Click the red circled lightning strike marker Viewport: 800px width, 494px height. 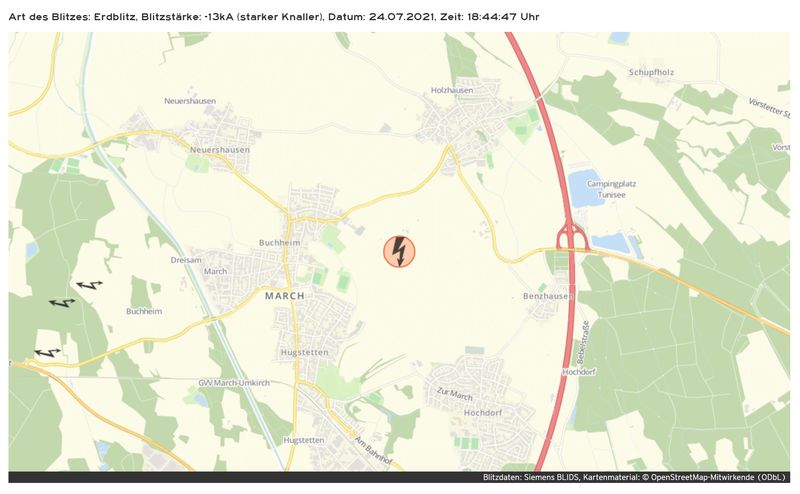coord(399,252)
